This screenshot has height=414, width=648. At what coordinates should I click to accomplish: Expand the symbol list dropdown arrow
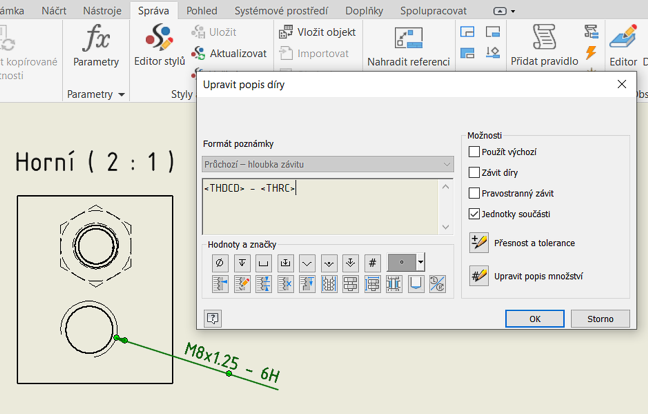(421, 262)
